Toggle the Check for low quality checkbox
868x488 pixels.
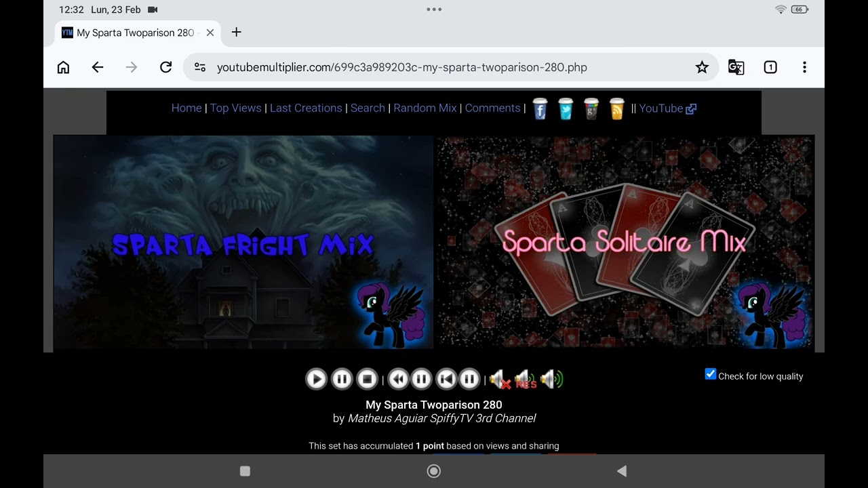coord(711,374)
